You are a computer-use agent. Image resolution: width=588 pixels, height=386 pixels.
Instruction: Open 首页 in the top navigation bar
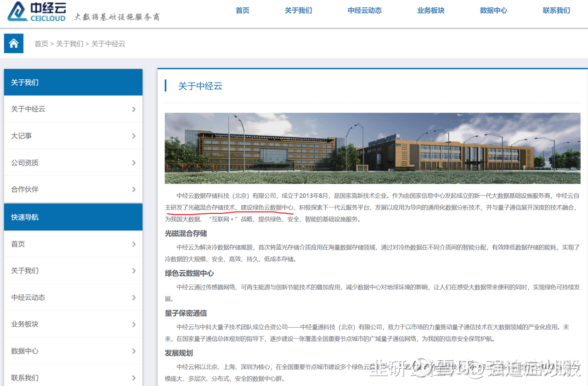point(243,11)
